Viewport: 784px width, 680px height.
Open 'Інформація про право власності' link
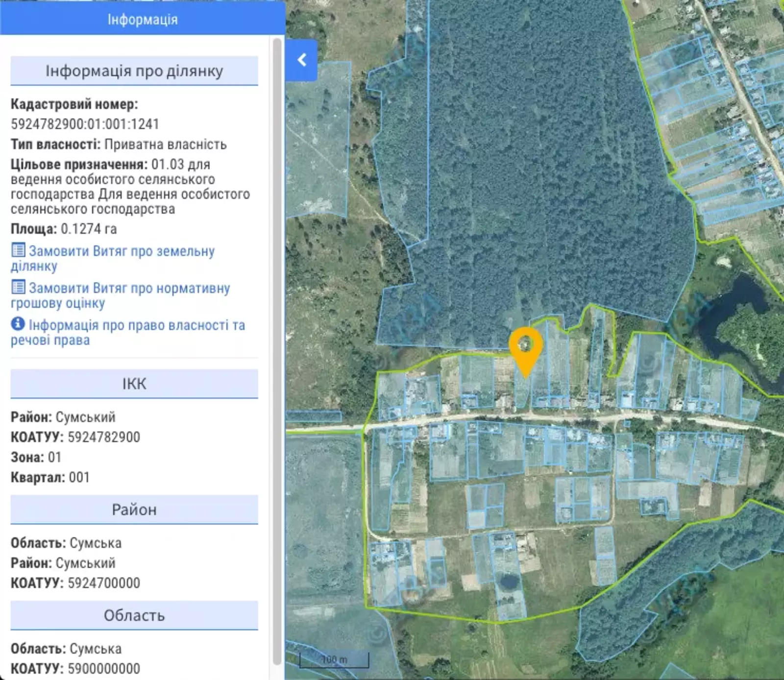136,326
